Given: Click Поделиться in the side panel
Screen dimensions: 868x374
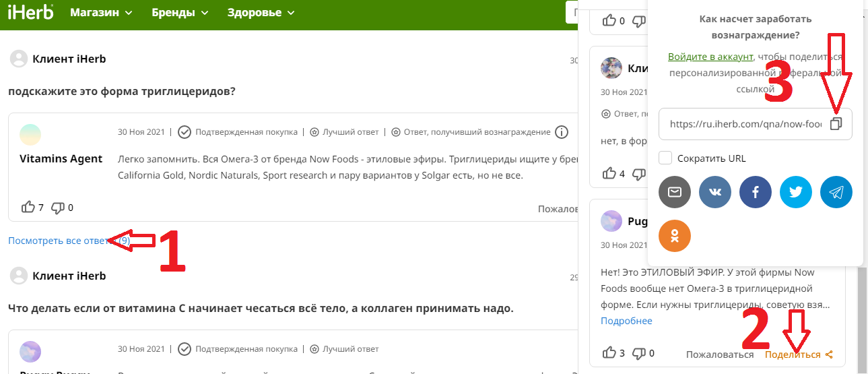Looking at the screenshot, I should tap(799, 354).
